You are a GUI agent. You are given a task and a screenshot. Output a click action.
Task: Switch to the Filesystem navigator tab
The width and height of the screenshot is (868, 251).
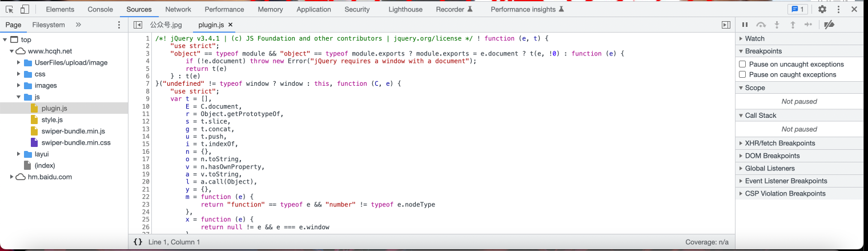pos(49,25)
